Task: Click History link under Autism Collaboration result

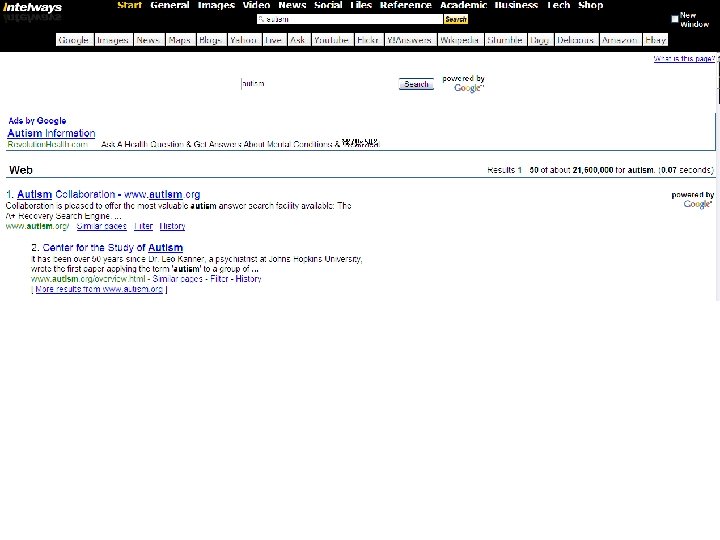Action: [x=172, y=226]
